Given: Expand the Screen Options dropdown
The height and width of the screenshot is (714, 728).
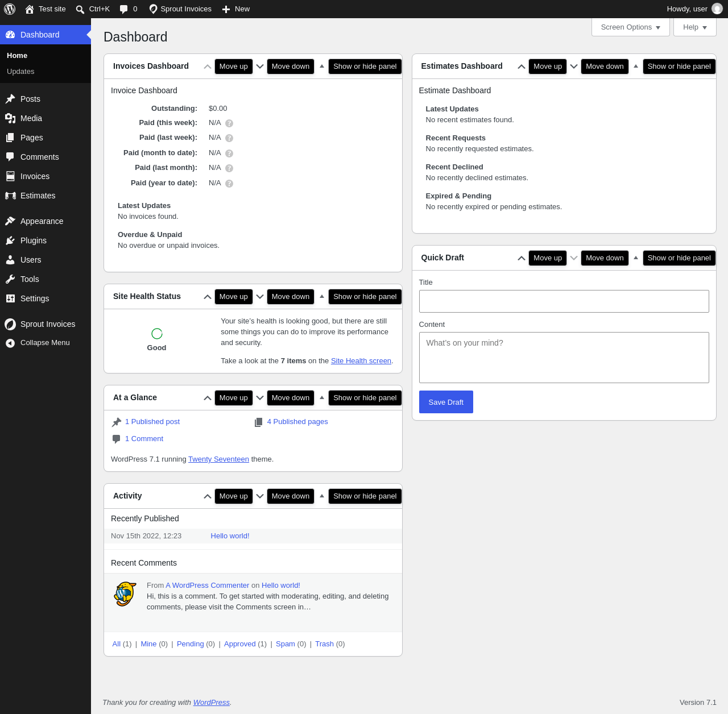Looking at the screenshot, I should [631, 27].
